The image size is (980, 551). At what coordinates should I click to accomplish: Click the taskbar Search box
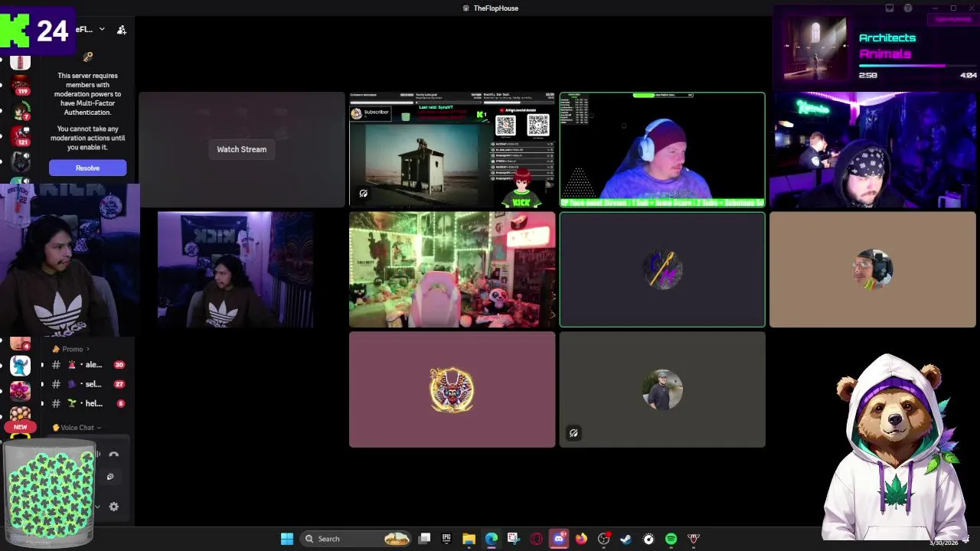[354, 539]
